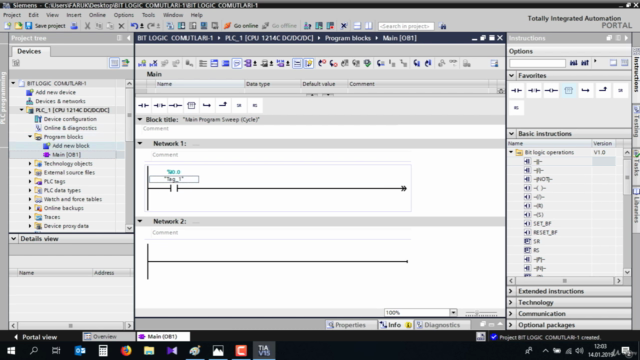
Task: Click the Undo arrow in the main toolbar
Action: point(134,26)
